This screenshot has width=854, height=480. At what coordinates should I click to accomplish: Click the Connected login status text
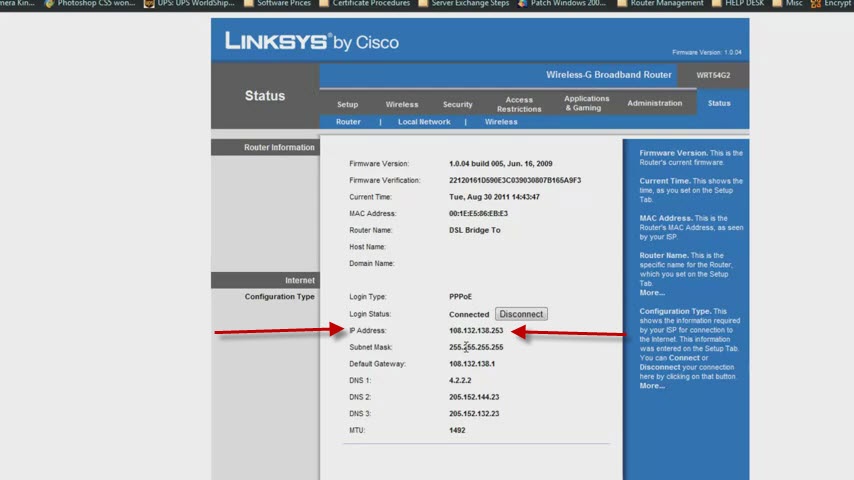tap(469, 314)
